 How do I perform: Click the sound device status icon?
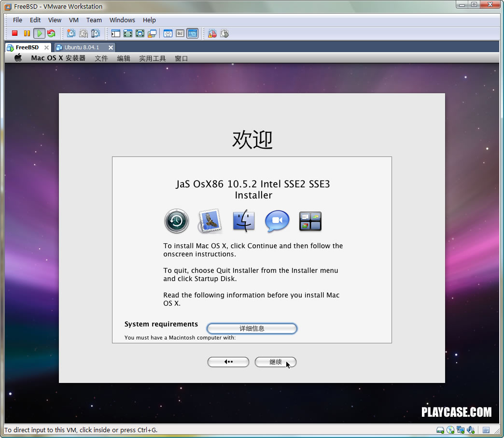tap(471, 430)
